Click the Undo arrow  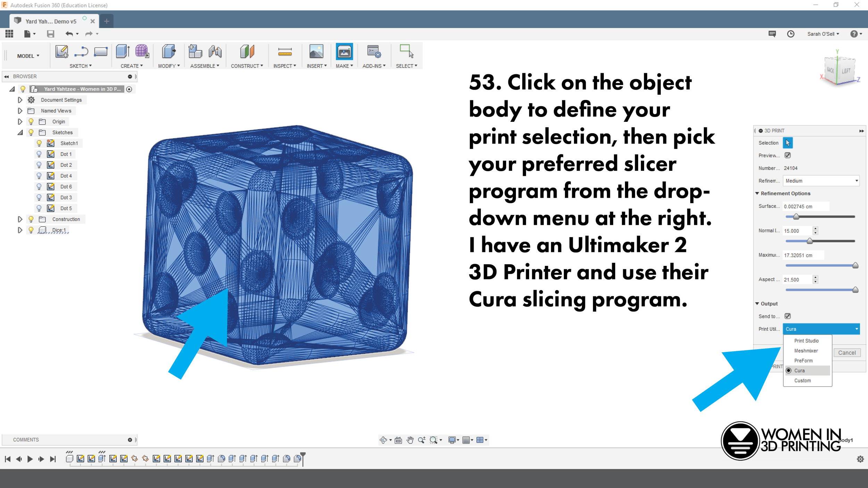point(69,34)
